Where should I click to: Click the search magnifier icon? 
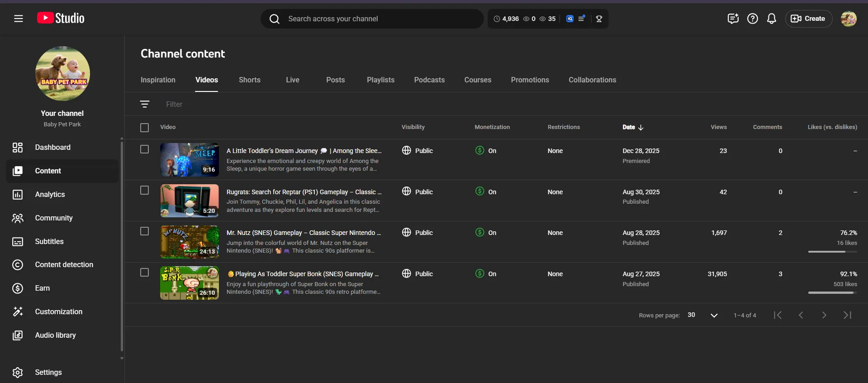click(x=275, y=19)
